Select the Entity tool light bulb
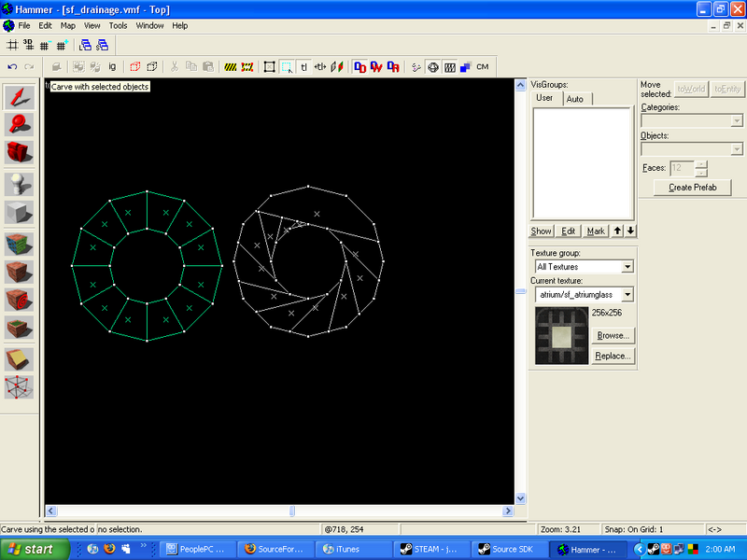The width and height of the screenshot is (747, 560). click(20, 183)
